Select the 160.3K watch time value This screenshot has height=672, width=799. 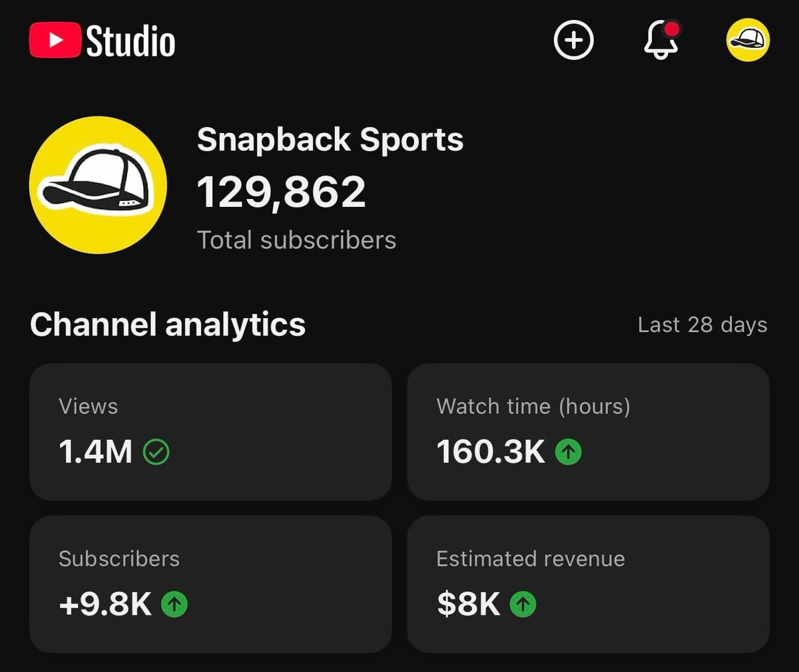491,452
